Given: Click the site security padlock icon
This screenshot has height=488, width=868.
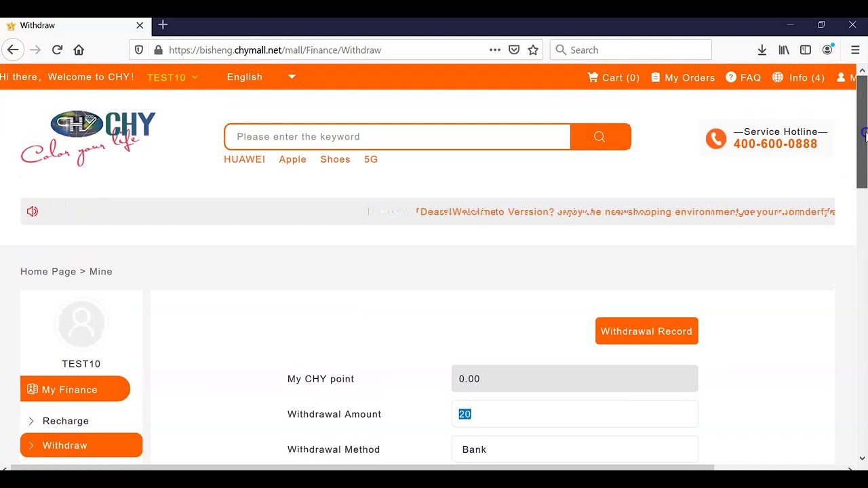Looking at the screenshot, I should (158, 49).
